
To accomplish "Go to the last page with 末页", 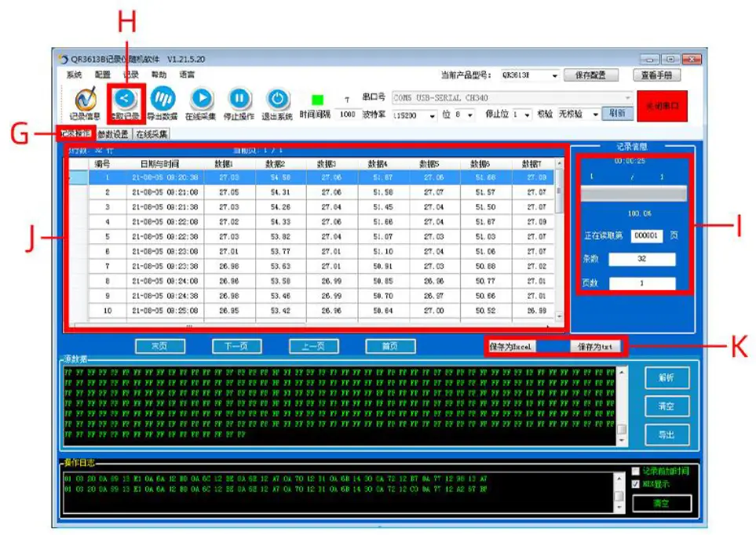I will point(160,346).
